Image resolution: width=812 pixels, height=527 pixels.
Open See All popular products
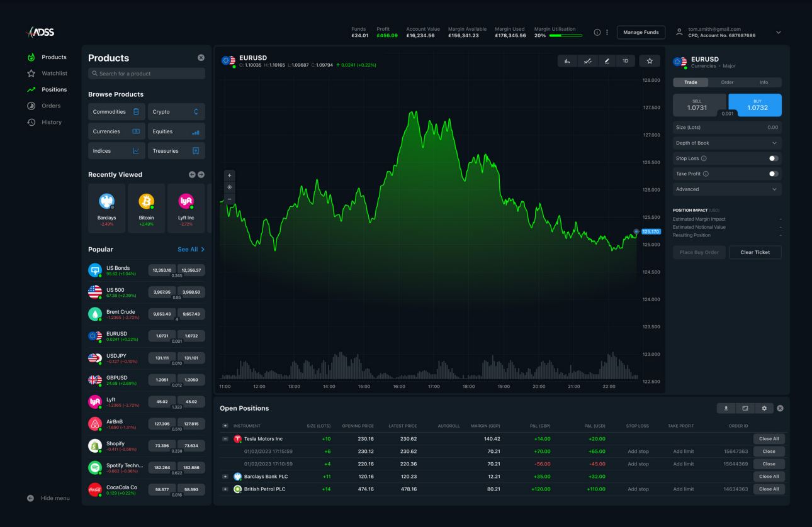(x=188, y=249)
